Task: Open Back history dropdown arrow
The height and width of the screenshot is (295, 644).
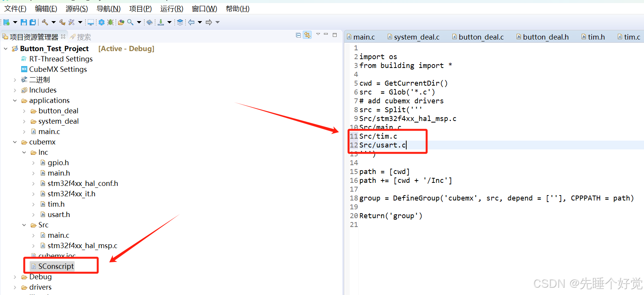Action: (200, 22)
